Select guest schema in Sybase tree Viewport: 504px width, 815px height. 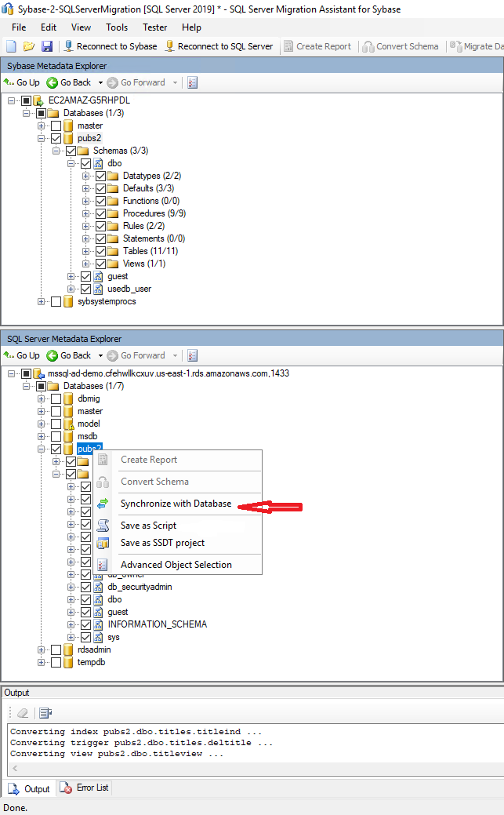(x=118, y=277)
